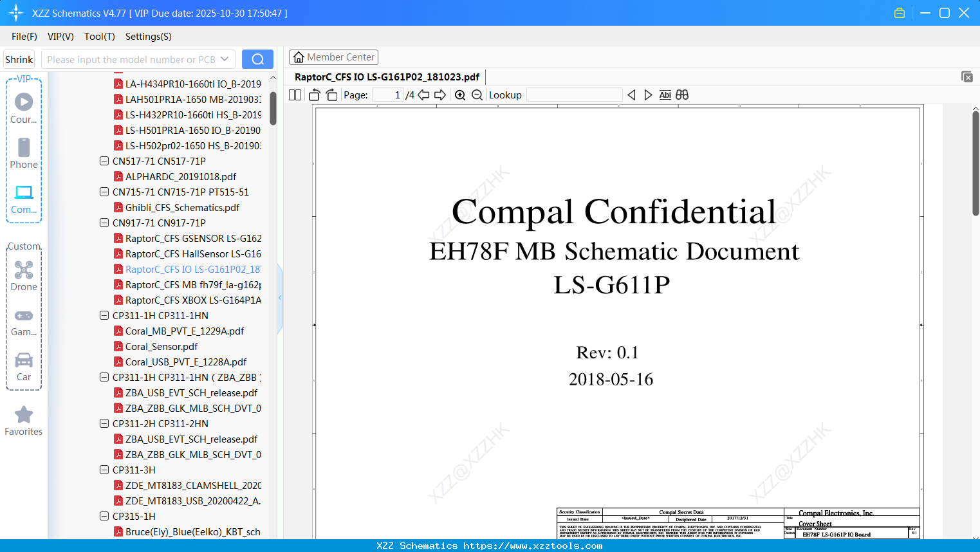Toggle the Abi whole-word match option
The image size is (980, 552).
pos(665,95)
